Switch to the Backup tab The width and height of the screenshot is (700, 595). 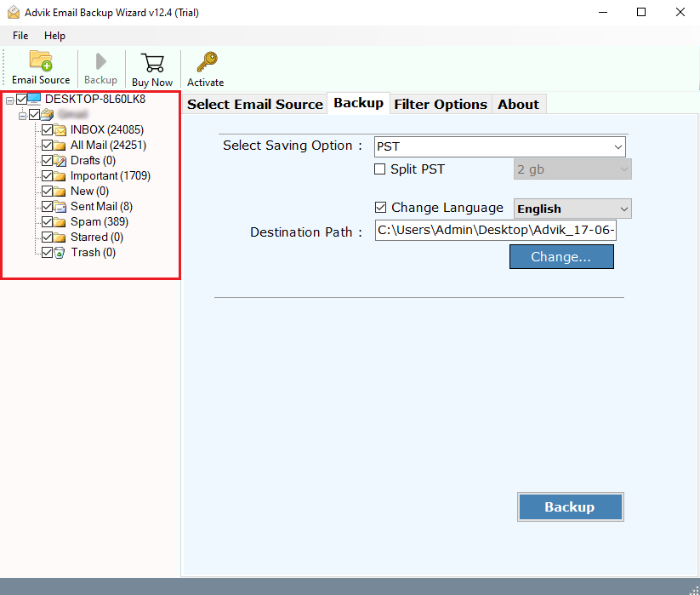click(358, 103)
